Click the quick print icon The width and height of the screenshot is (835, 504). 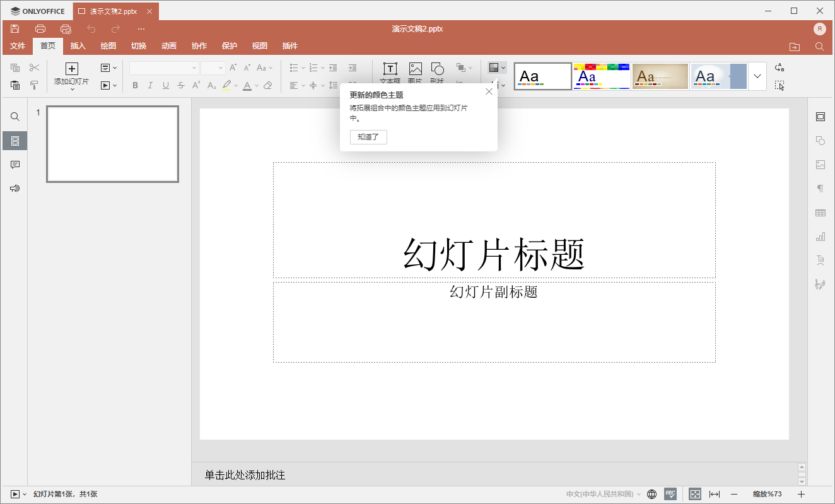pos(66,29)
